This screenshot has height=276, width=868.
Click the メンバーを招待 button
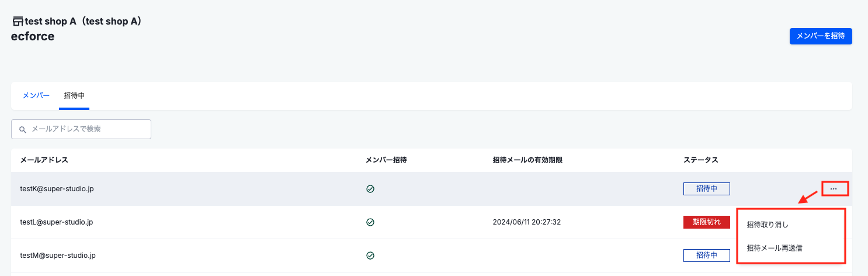tap(821, 36)
